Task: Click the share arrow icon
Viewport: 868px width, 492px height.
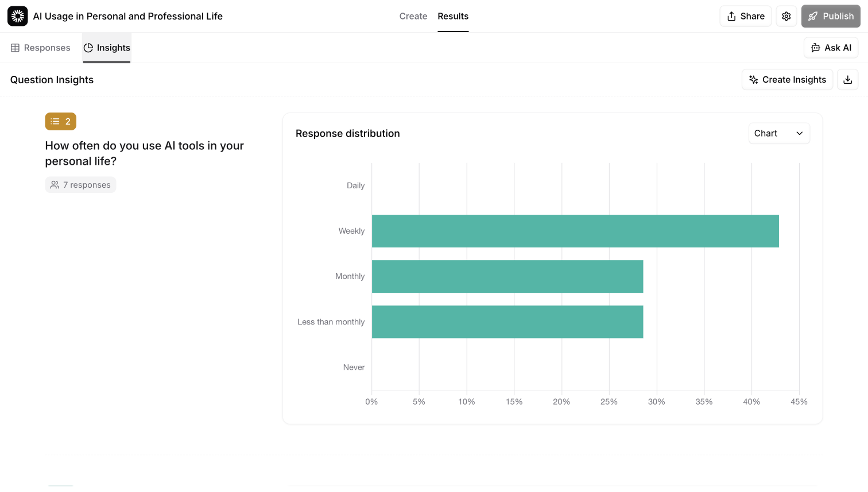Action: pos(731,16)
